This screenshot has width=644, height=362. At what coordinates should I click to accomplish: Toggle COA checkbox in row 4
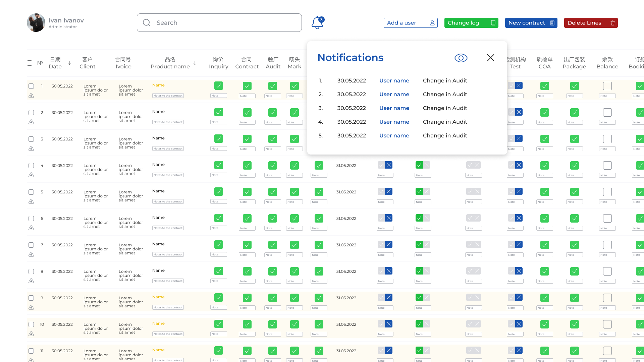(x=545, y=166)
